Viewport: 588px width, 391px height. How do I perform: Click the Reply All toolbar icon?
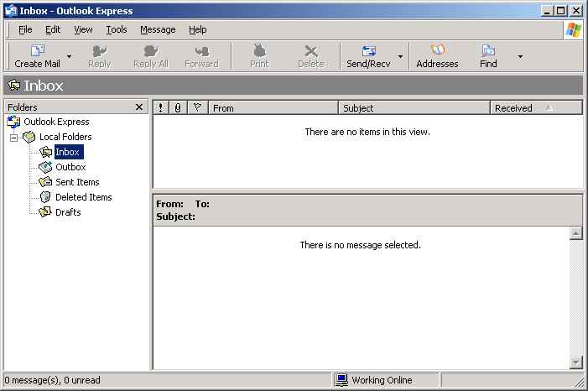point(151,56)
